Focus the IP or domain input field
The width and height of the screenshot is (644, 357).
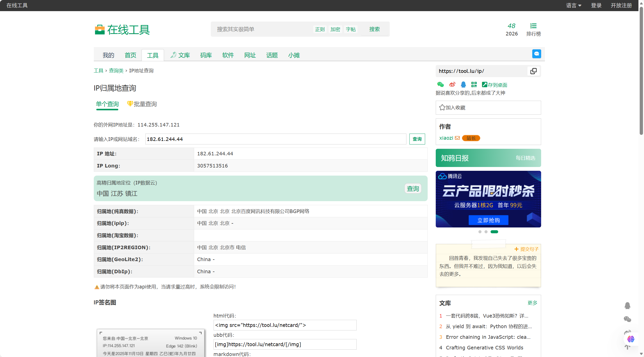[275, 139]
